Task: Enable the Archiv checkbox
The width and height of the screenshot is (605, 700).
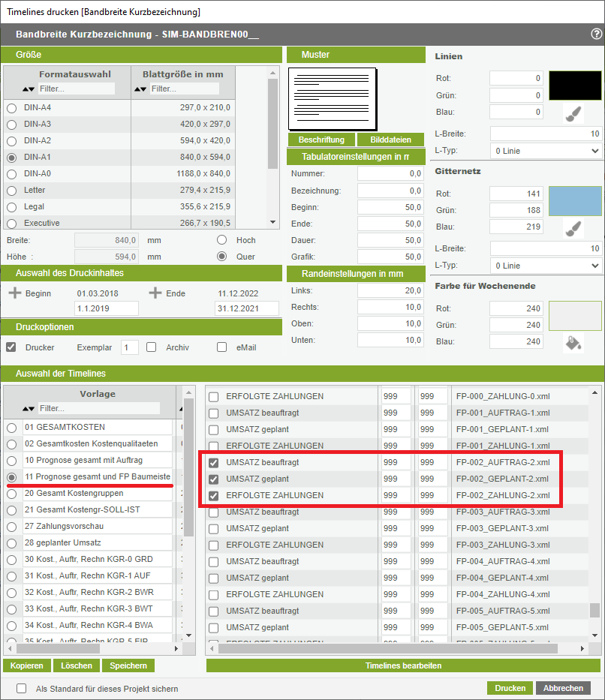Action: pos(151,347)
